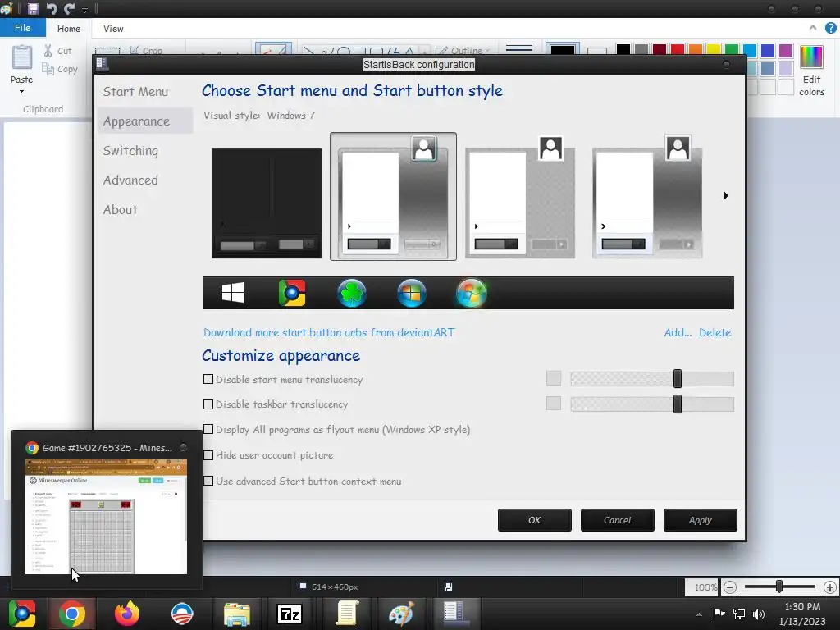Click the volume speaker icon in the system tray
This screenshot has width=840, height=630.
coord(759,614)
